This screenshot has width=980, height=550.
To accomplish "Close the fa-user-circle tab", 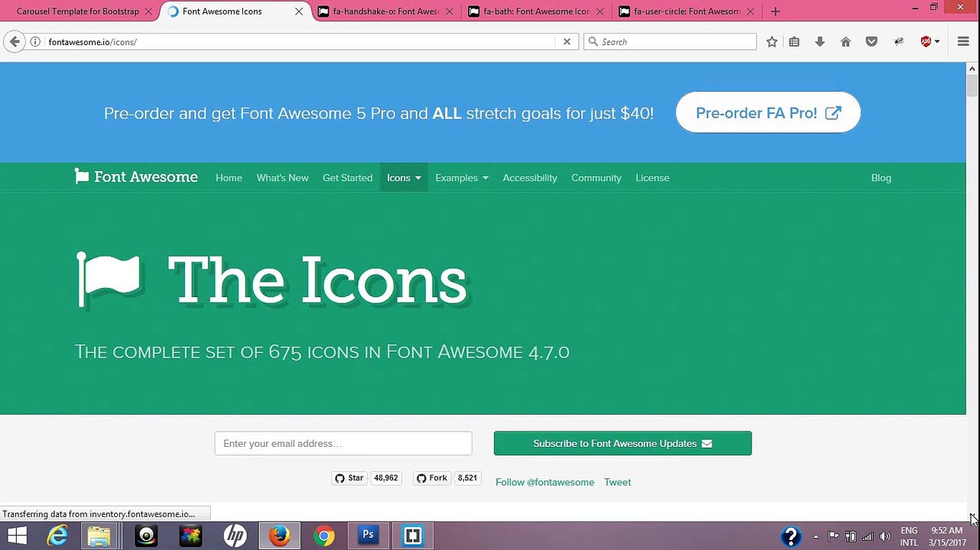I will coord(751,11).
